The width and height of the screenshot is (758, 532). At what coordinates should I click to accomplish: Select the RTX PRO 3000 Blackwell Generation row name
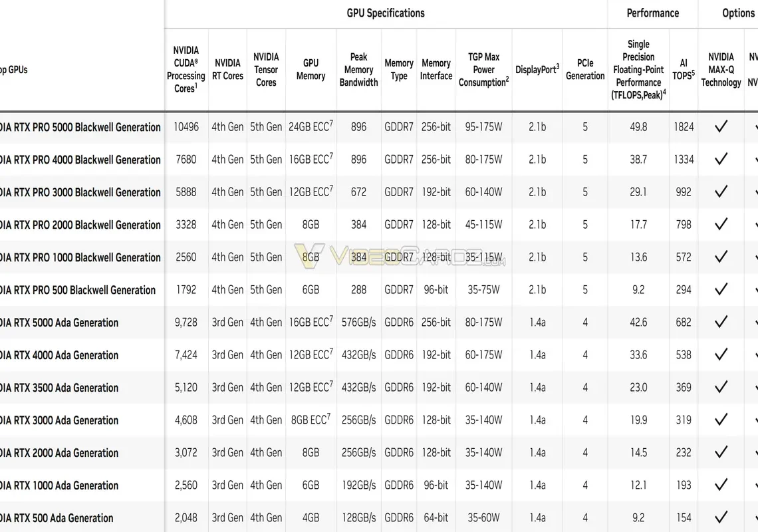coord(80,192)
